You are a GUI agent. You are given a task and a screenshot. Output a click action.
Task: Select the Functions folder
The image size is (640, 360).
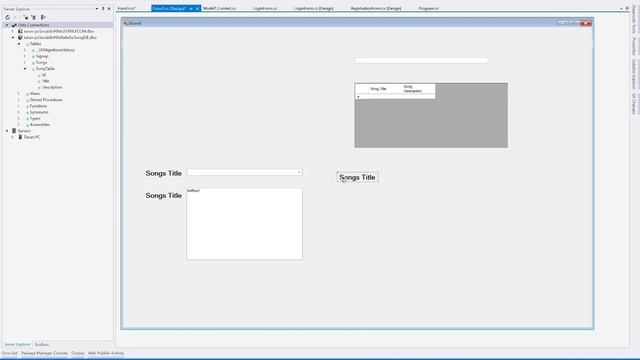[x=38, y=106]
